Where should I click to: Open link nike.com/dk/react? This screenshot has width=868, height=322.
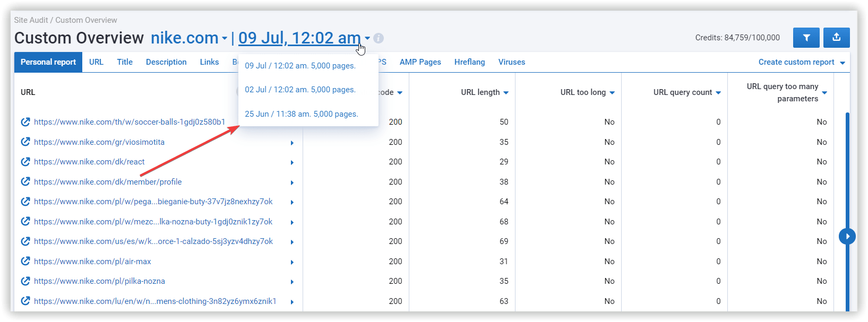click(x=89, y=162)
